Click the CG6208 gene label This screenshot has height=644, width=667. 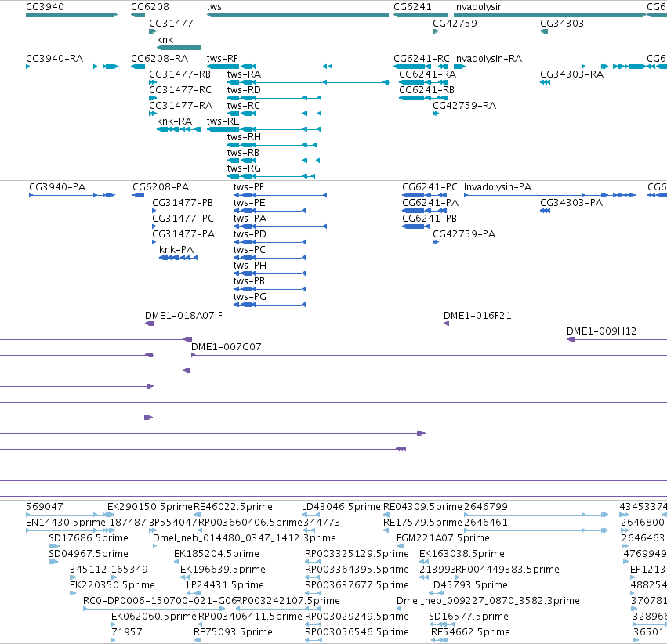click(150, 7)
